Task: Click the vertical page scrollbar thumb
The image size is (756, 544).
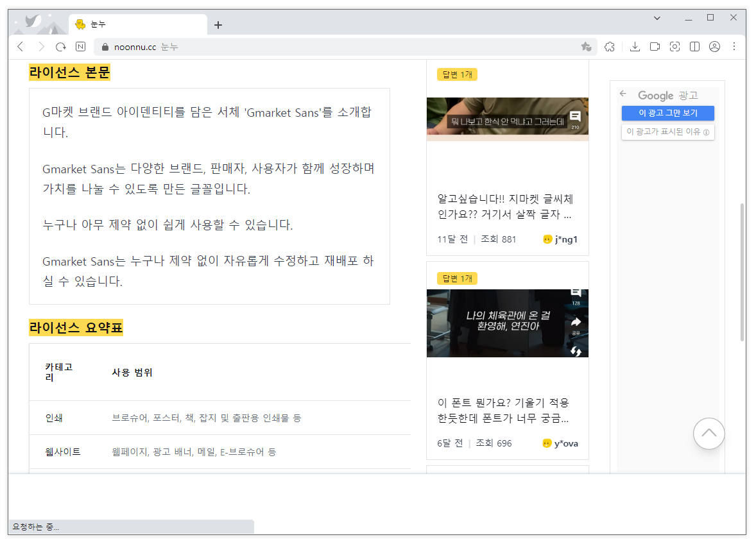Action: click(742, 272)
